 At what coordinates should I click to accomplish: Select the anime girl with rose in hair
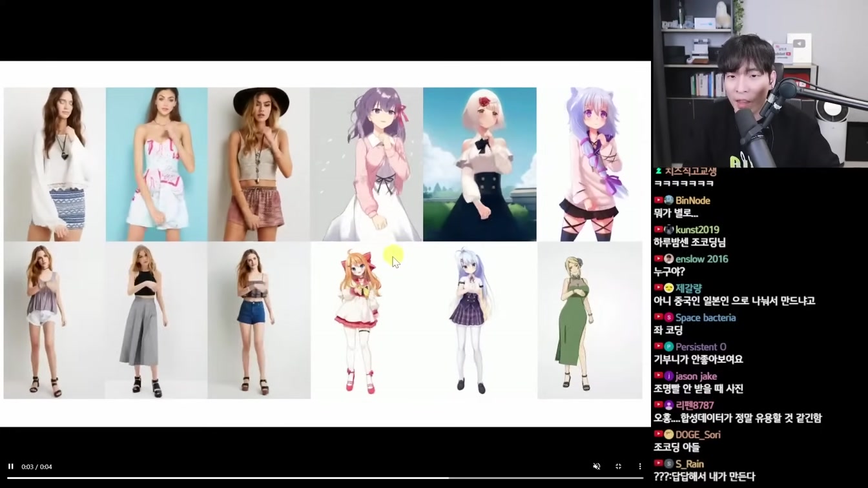coord(480,164)
